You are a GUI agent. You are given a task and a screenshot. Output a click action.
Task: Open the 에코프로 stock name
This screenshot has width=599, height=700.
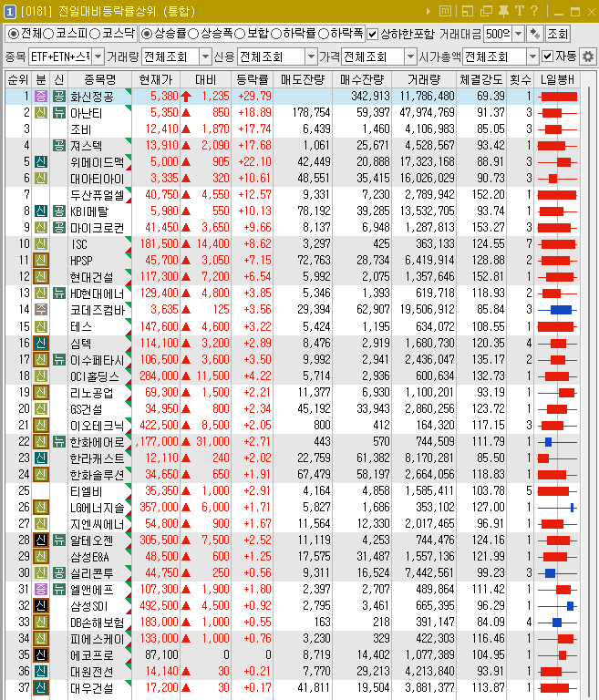click(x=91, y=655)
